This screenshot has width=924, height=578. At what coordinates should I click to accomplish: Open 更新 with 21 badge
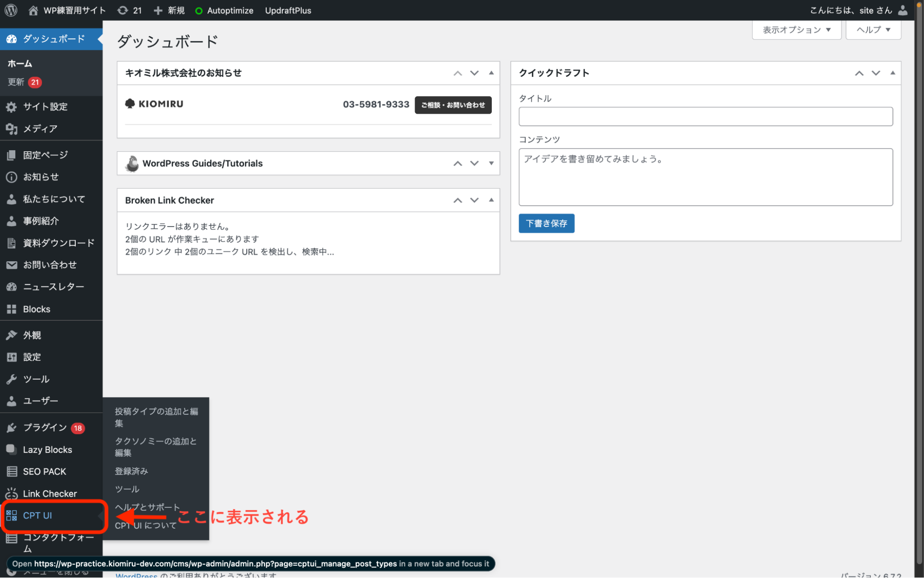pyautogui.click(x=24, y=82)
